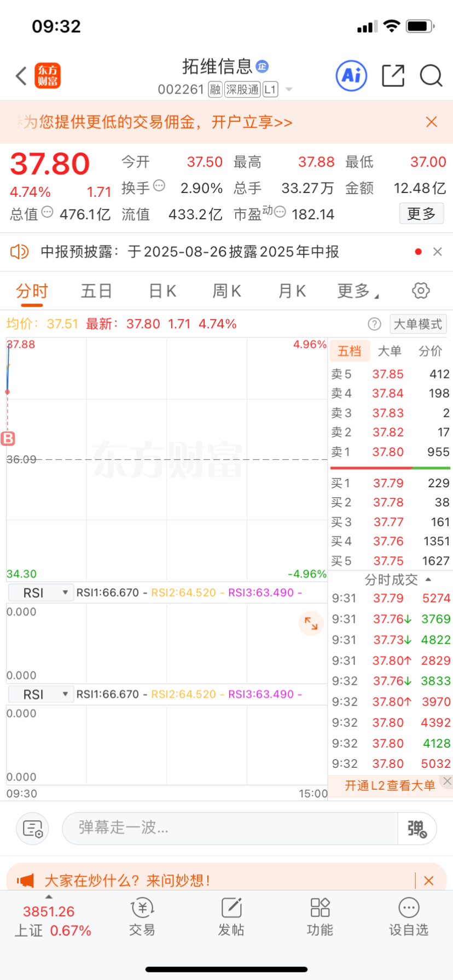The height and width of the screenshot is (980, 453).
Task: Open the second RSI indicator dropdown
Action: pyautogui.click(x=41, y=695)
